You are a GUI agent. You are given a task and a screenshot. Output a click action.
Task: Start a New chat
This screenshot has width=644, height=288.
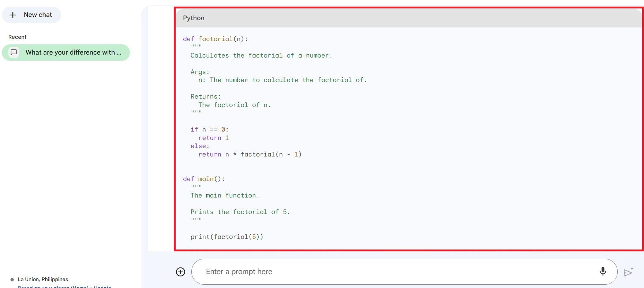(x=31, y=15)
